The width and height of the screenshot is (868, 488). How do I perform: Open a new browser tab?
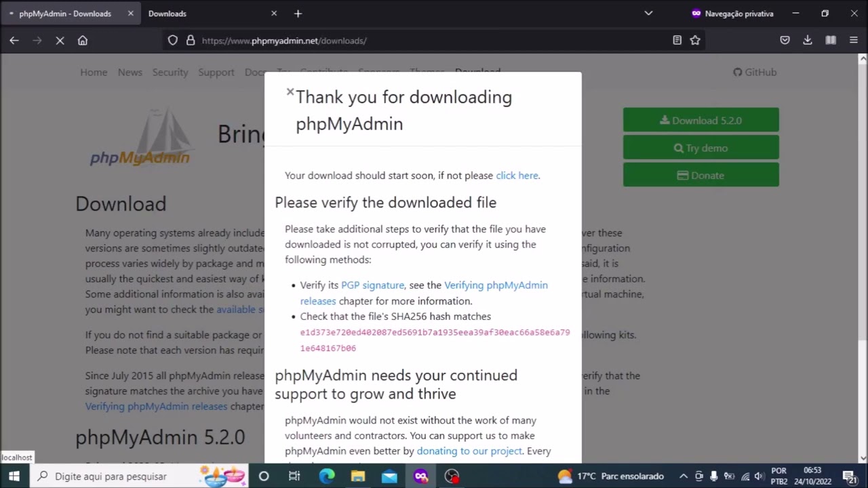298,14
